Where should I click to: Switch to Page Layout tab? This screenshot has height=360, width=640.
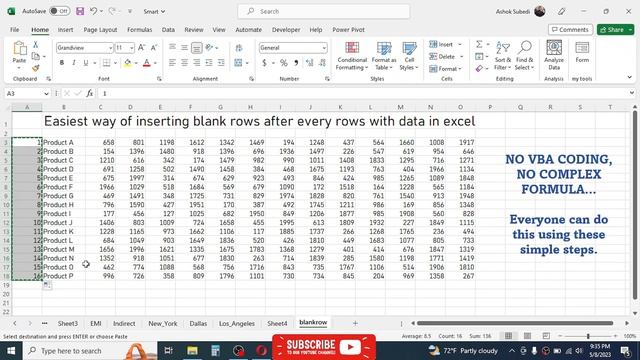point(100,30)
